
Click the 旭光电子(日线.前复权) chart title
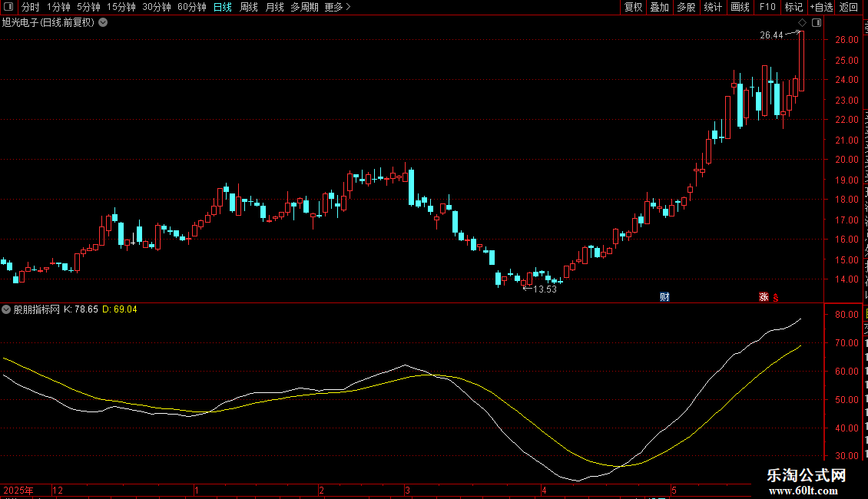coord(48,23)
